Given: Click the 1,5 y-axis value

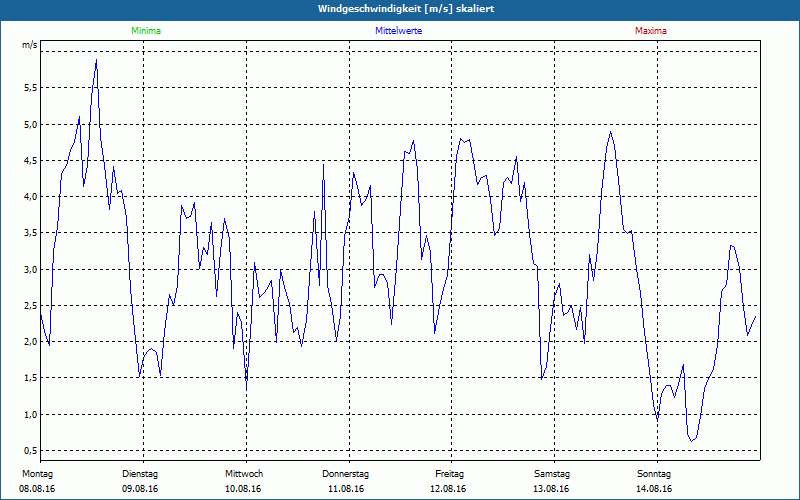Looking at the screenshot, I should [31, 378].
